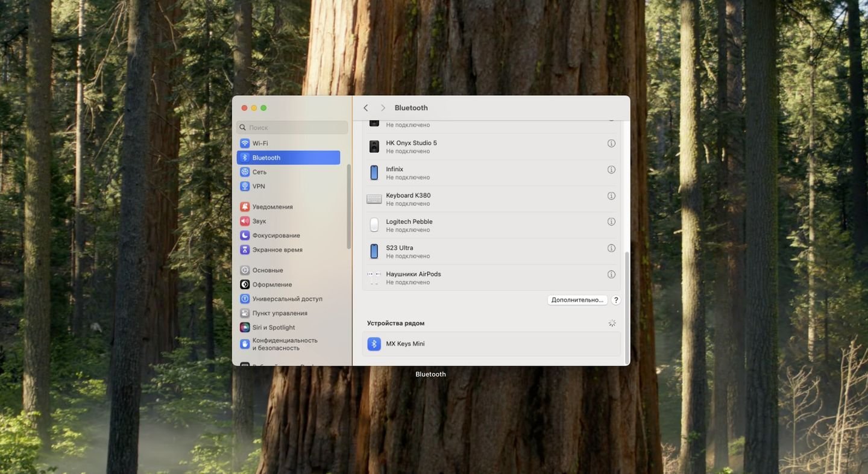Screen dimensions: 868x474
Task: Click the Wi-Fi label in sidebar
Action: coord(260,143)
